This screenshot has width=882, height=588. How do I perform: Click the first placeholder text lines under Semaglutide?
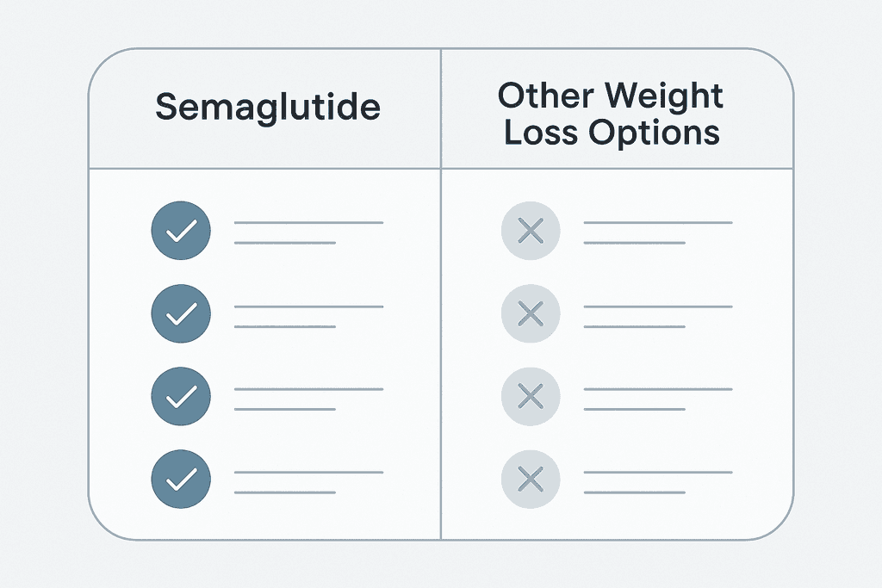[x=309, y=232]
